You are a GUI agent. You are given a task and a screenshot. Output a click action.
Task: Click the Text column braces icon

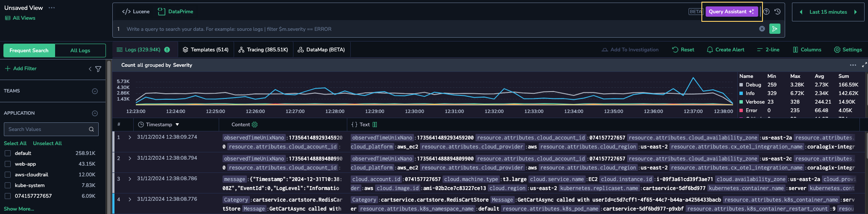tap(354, 125)
